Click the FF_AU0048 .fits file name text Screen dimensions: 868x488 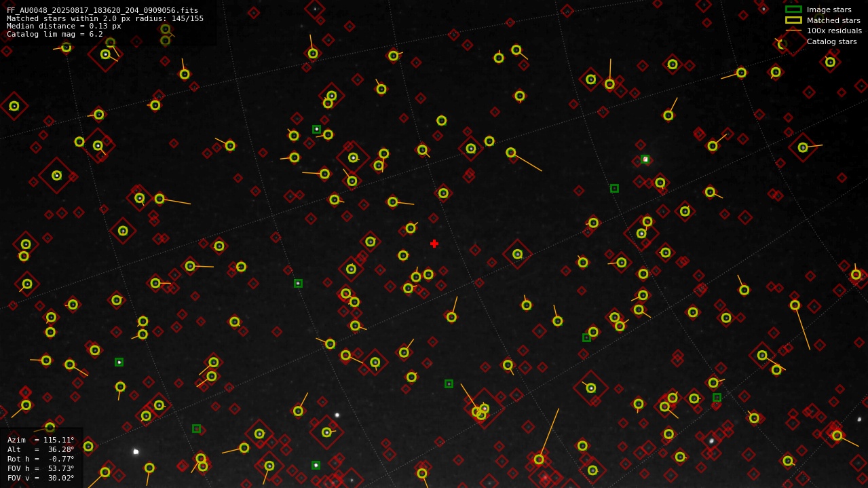(x=102, y=10)
